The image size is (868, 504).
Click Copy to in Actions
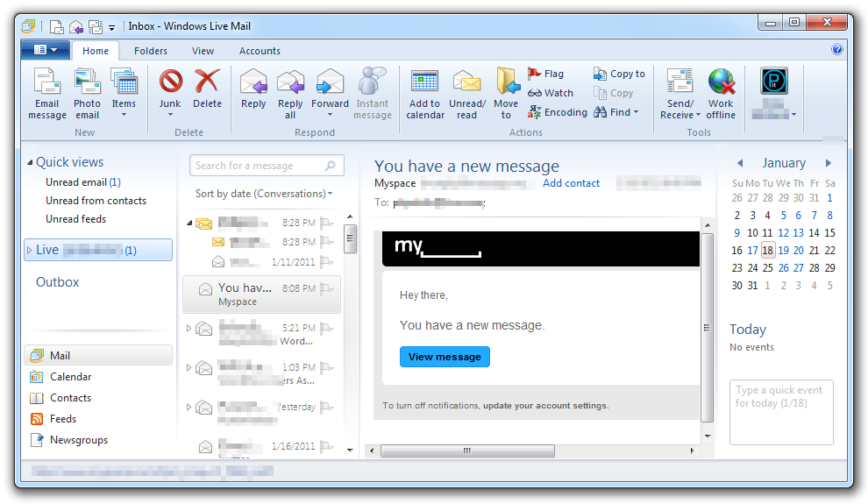click(619, 74)
